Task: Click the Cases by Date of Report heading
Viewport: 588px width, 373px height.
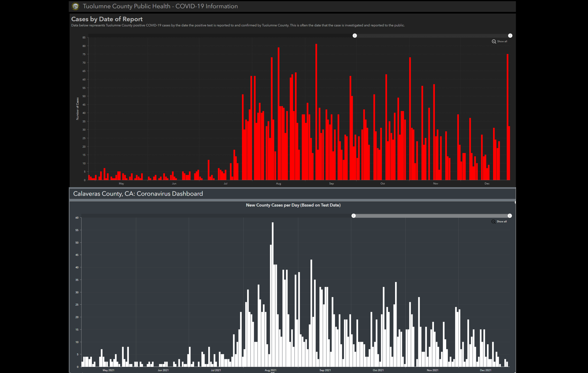Action: (107, 19)
